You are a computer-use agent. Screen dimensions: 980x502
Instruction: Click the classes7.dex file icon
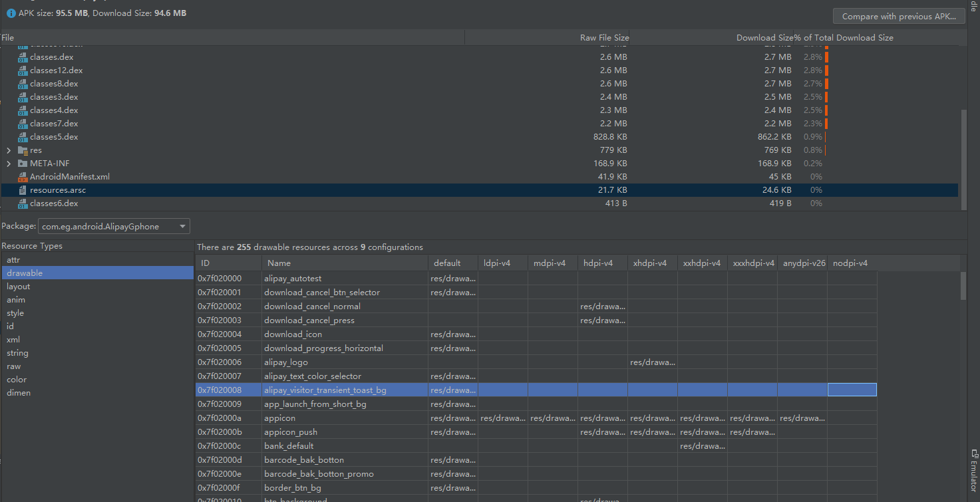pyautogui.click(x=23, y=124)
